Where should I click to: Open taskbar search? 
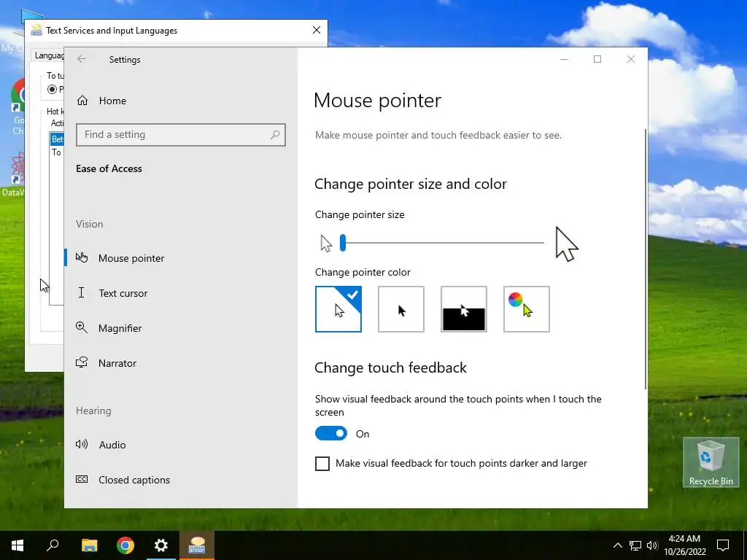(53, 545)
